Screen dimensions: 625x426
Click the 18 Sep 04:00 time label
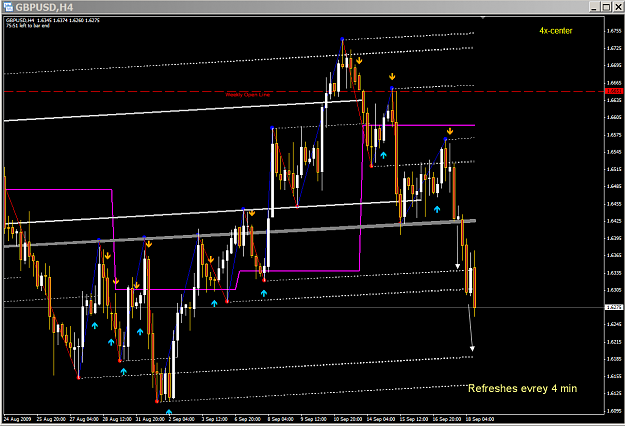point(480,419)
